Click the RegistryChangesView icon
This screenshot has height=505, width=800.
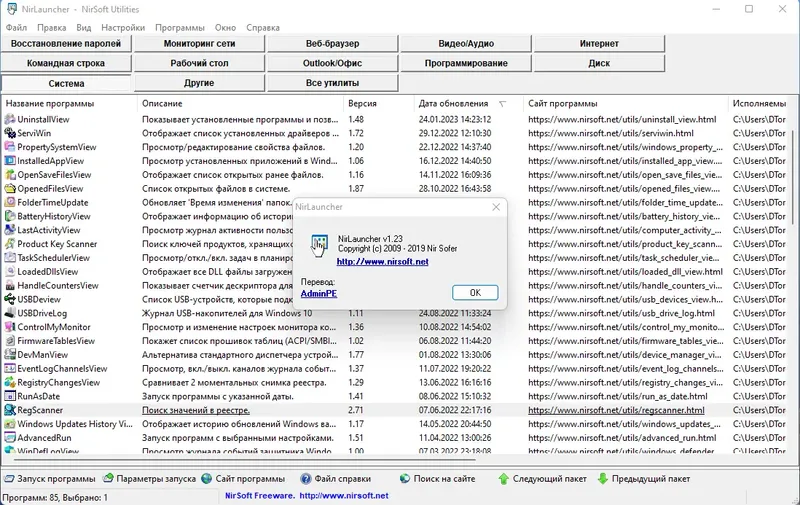(10, 382)
